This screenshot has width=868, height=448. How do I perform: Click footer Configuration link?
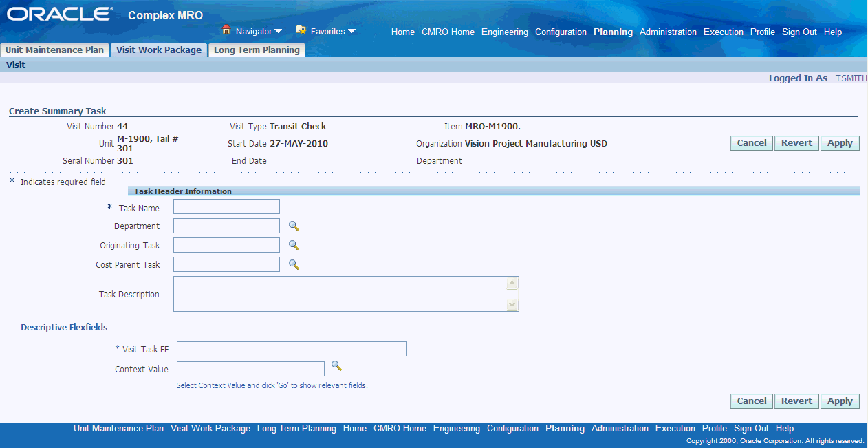pos(512,428)
